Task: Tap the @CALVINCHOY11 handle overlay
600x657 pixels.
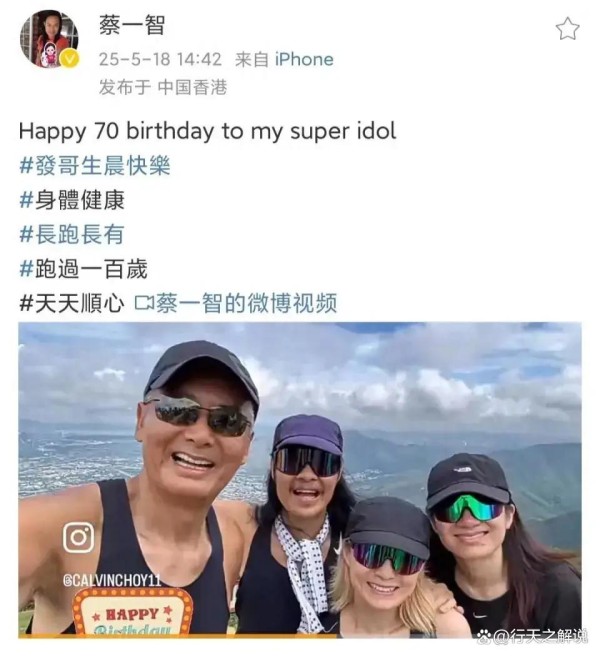Action: [x=112, y=580]
